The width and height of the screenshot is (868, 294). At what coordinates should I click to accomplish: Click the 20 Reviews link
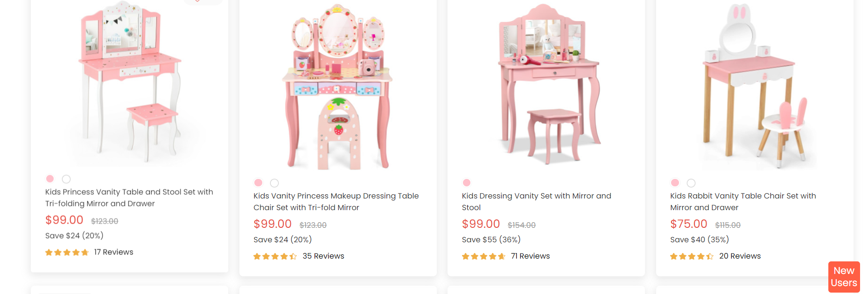pyautogui.click(x=740, y=256)
